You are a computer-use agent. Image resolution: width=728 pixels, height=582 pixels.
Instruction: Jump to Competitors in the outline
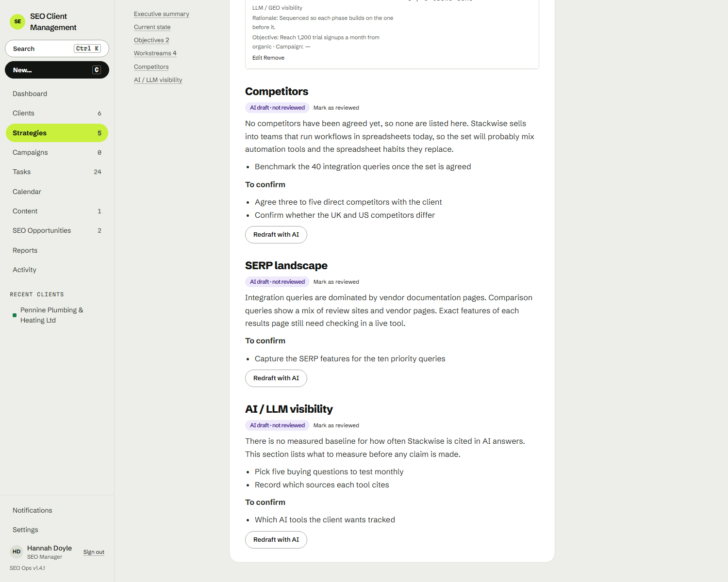[151, 67]
